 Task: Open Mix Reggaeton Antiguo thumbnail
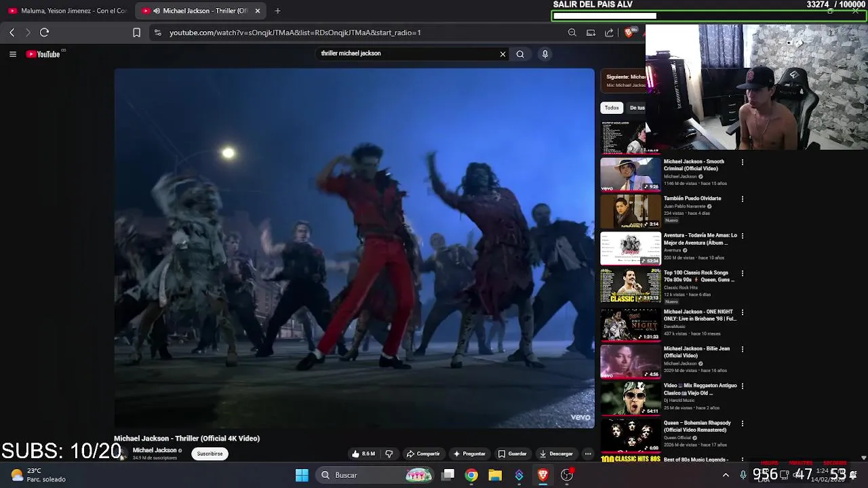(631, 398)
